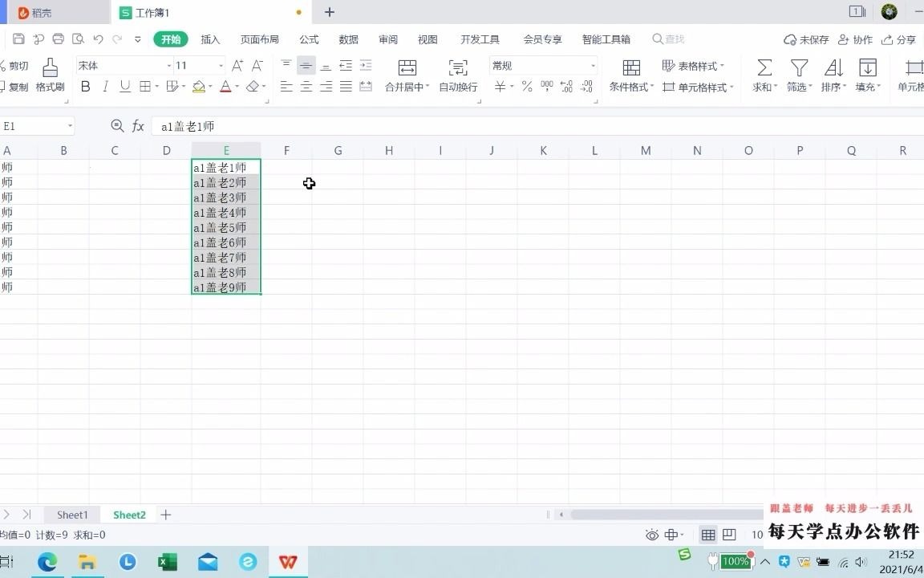Select the Format Painter (格式刷) tool
Screen dimensions: 924x578
pyautogui.click(x=50, y=76)
